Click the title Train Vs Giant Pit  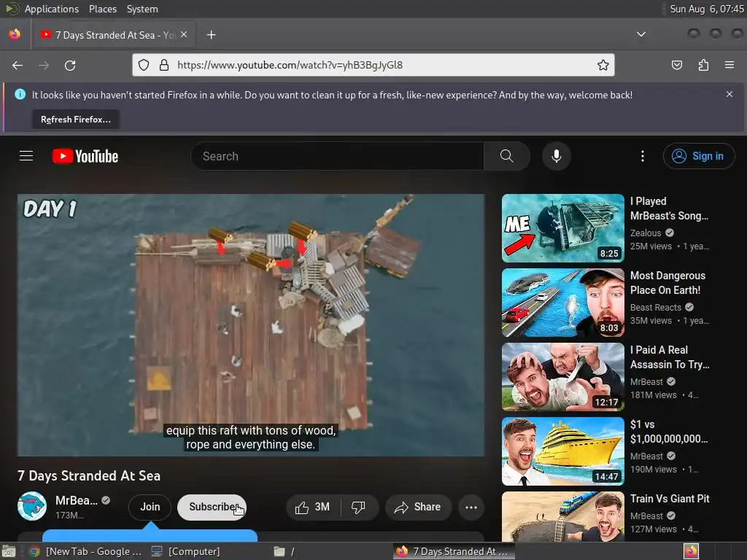(670, 499)
